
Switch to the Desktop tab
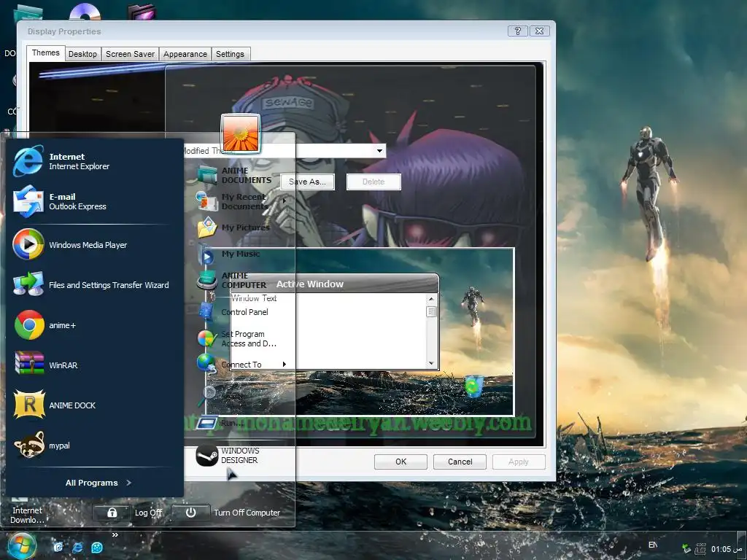coord(82,54)
